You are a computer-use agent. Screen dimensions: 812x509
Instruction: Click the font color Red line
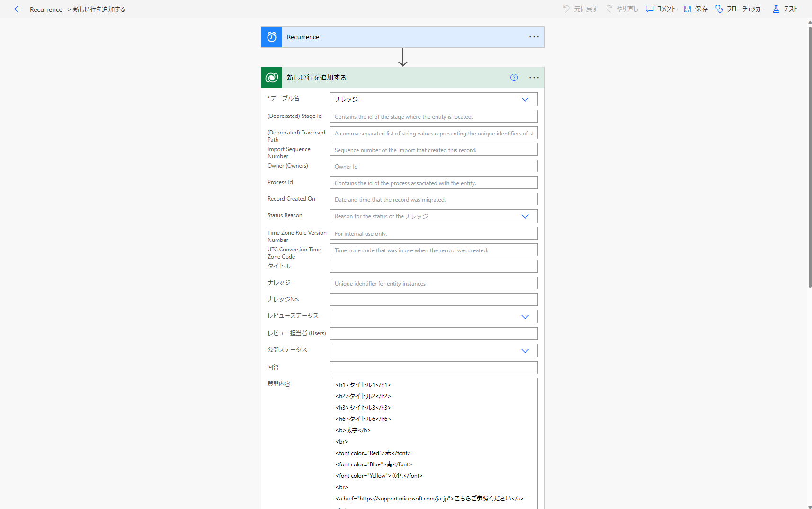tap(373, 453)
